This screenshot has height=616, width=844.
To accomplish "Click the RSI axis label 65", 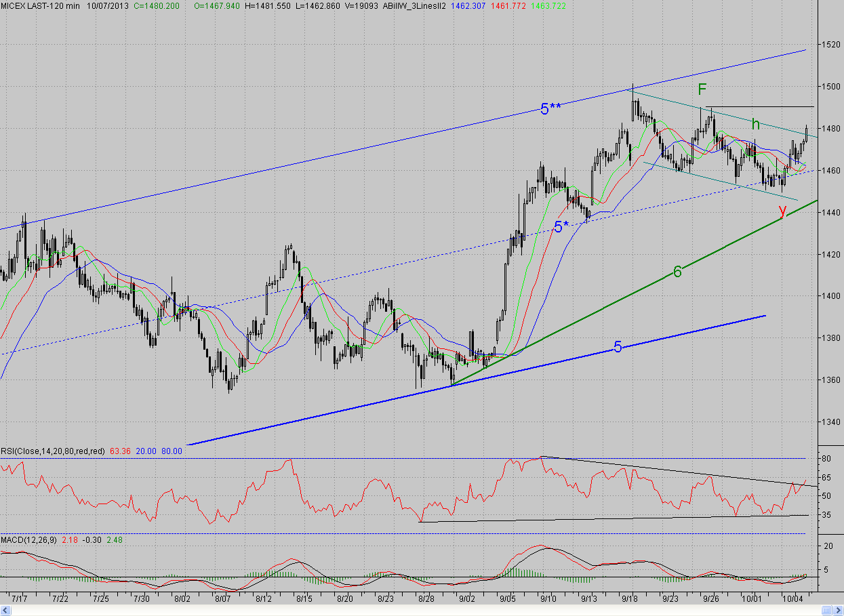I will pyautogui.click(x=827, y=478).
